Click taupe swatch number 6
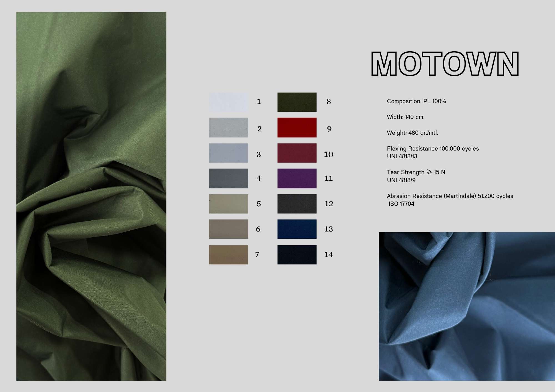This screenshot has width=555, height=392. [x=228, y=229]
